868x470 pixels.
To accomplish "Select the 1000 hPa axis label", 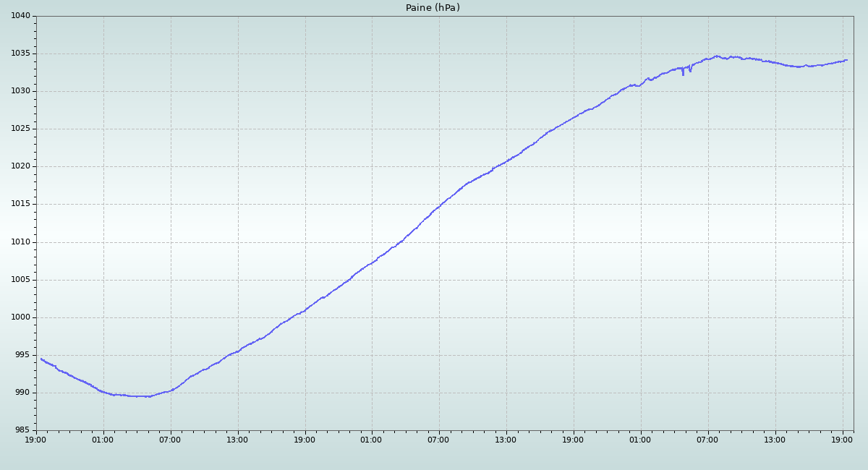I will 20,317.
